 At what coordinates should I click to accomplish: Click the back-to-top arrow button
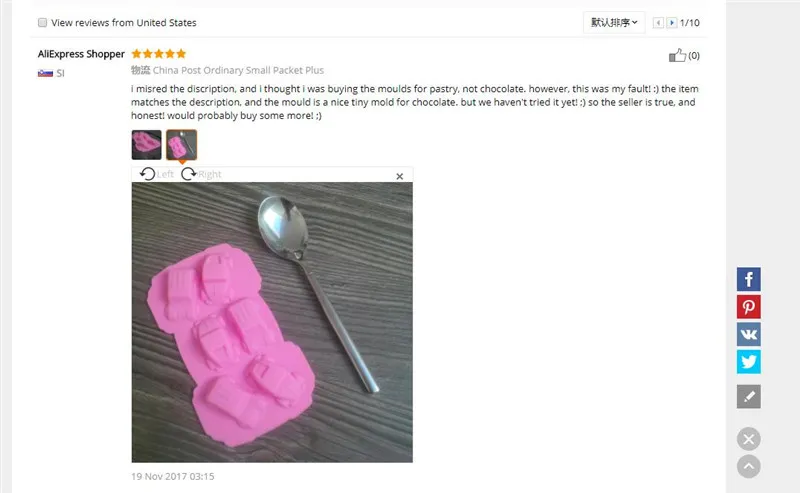coord(748,466)
